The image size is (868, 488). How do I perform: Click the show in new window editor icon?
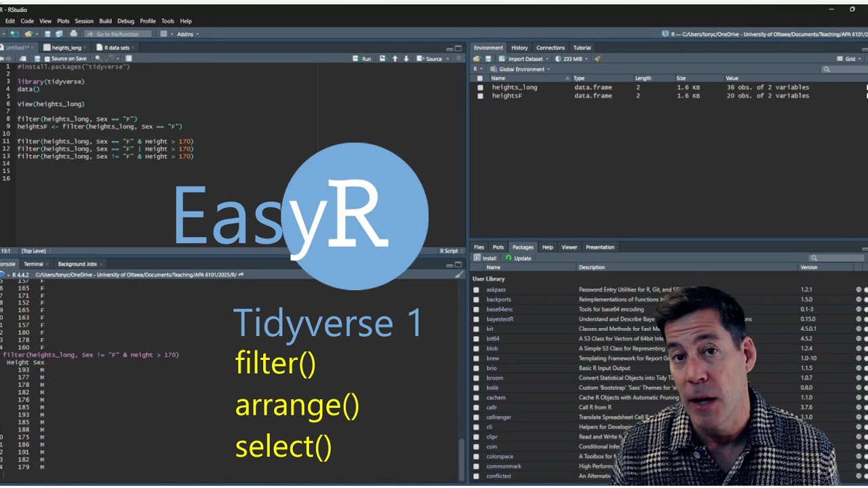point(22,58)
